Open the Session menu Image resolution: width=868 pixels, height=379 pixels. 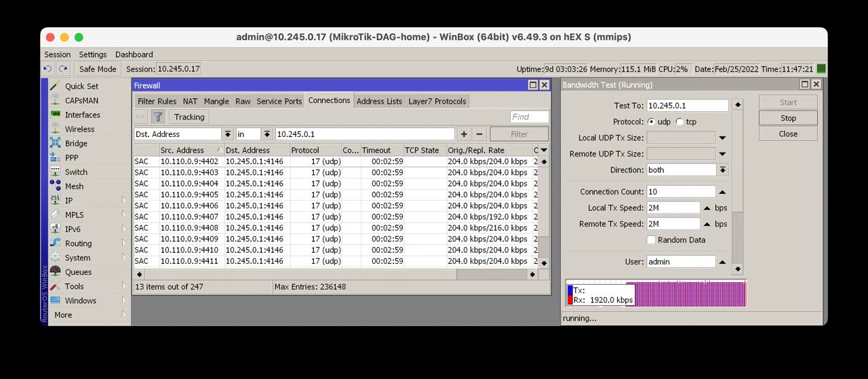pos(58,54)
